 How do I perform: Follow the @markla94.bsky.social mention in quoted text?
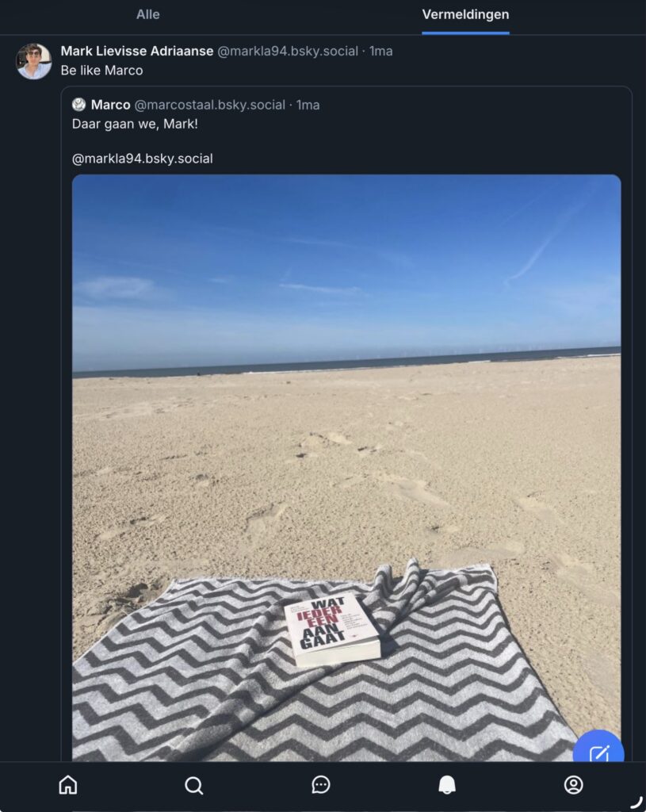(143, 159)
